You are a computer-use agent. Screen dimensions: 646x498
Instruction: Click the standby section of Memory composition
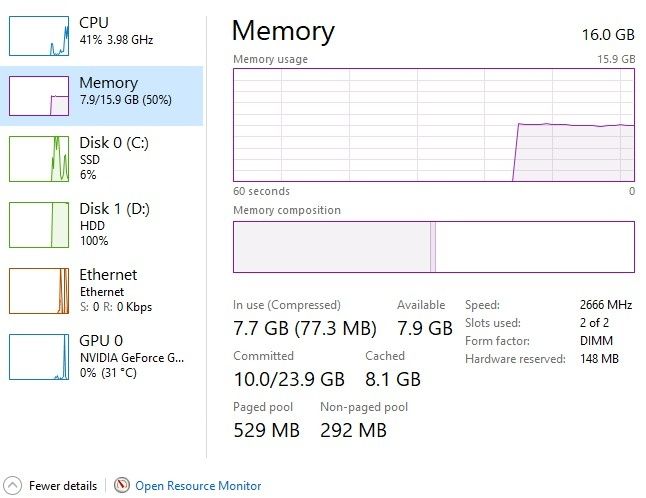click(534, 247)
